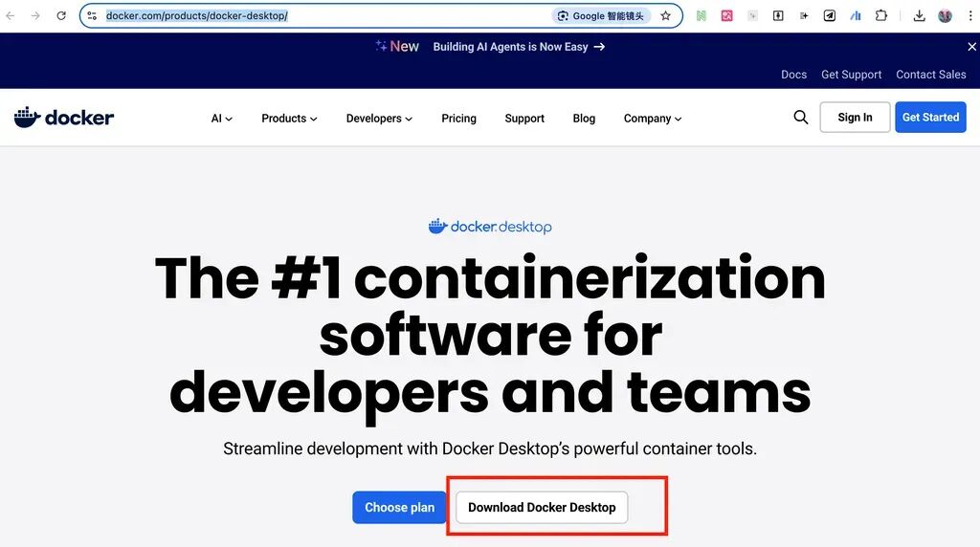Click the Download Docker Desktop button
This screenshot has height=547, width=980.
[542, 508]
